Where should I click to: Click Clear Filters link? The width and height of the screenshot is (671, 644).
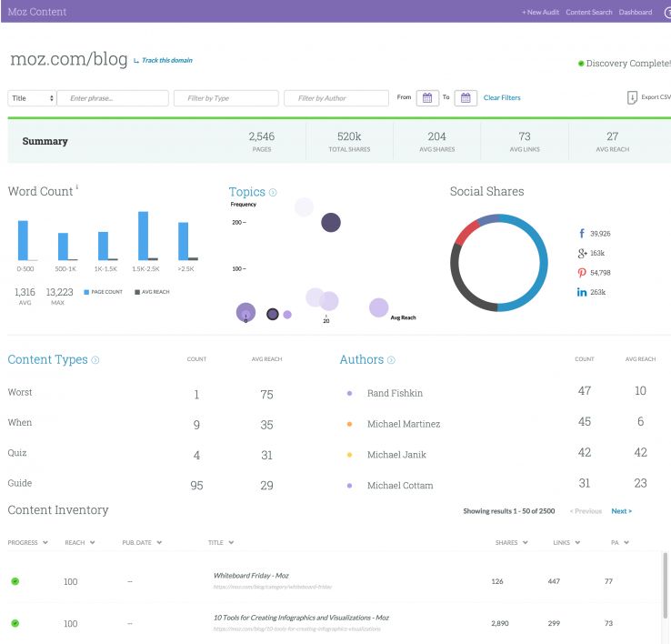tap(502, 98)
